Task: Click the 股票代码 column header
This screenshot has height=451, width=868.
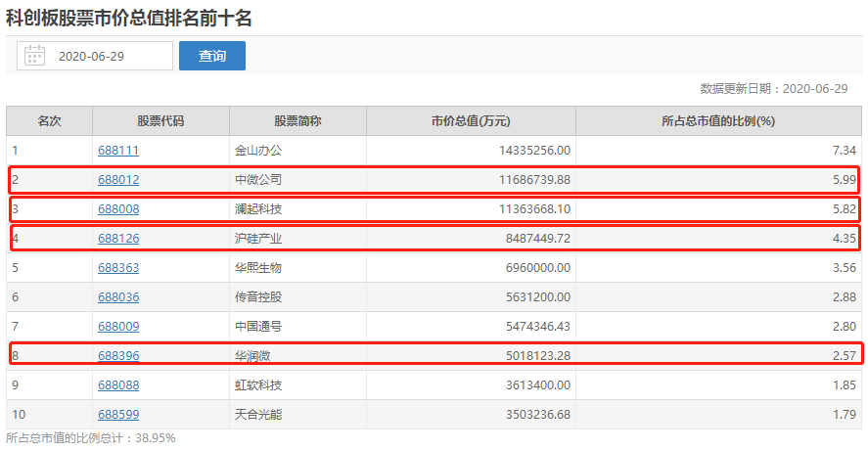Action: tap(160, 121)
